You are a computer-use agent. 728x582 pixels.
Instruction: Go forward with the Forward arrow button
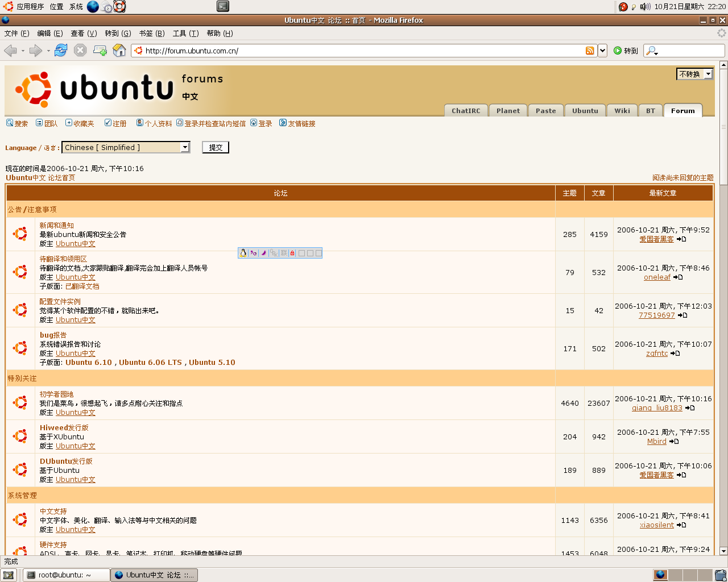pos(36,51)
